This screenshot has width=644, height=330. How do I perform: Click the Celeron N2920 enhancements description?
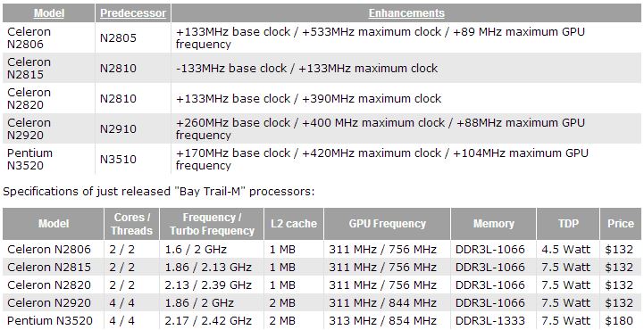tap(381, 128)
